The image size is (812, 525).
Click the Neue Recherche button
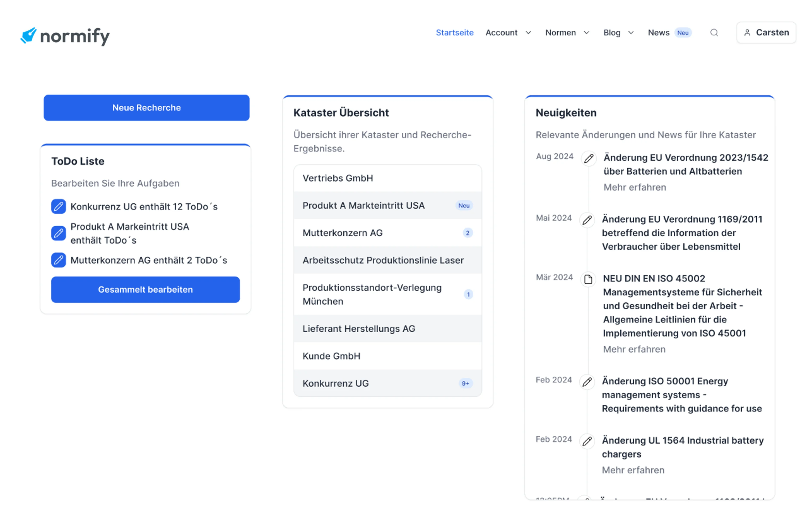[x=146, y=108]
